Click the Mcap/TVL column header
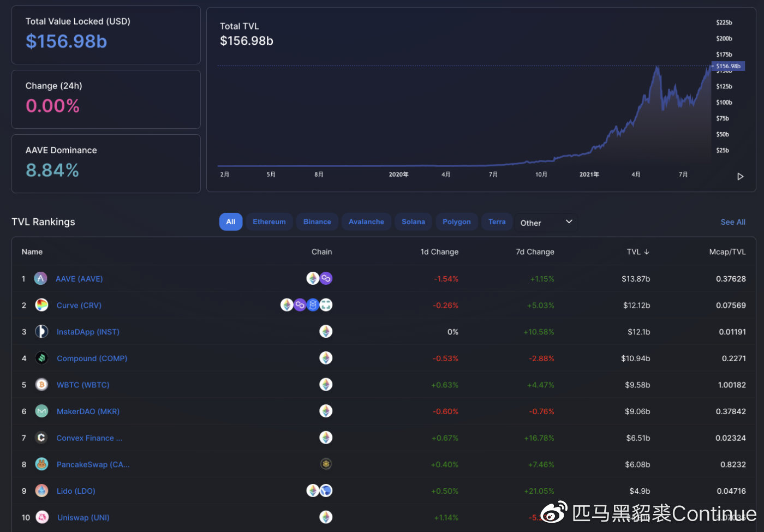 tap(727, 252)
